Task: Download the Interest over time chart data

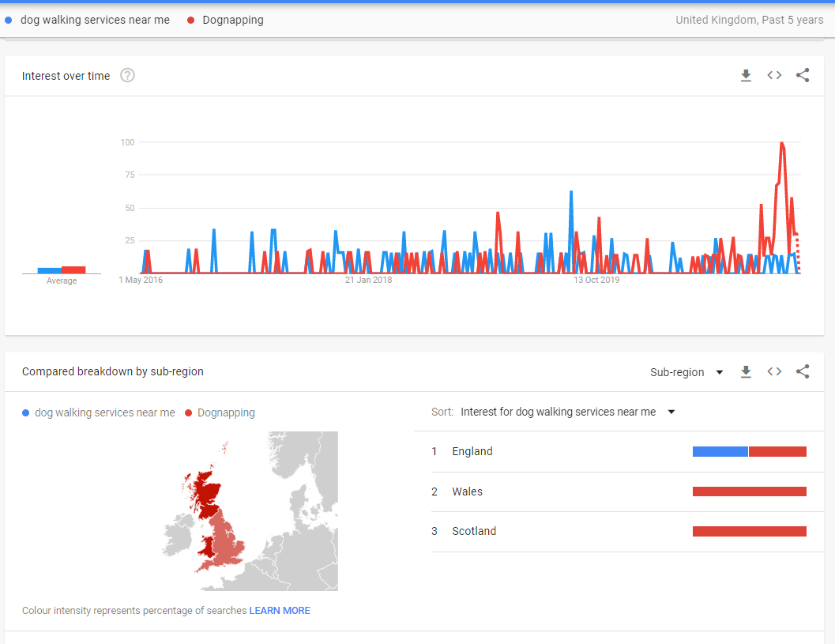Action: [746, 76]
